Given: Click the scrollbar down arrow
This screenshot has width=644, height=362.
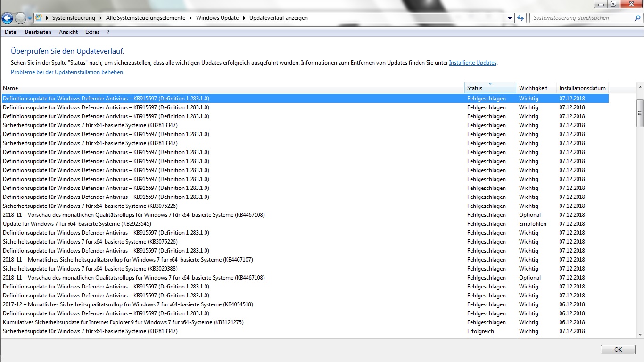Looking at the screenshot, I should tap(640, 334).
